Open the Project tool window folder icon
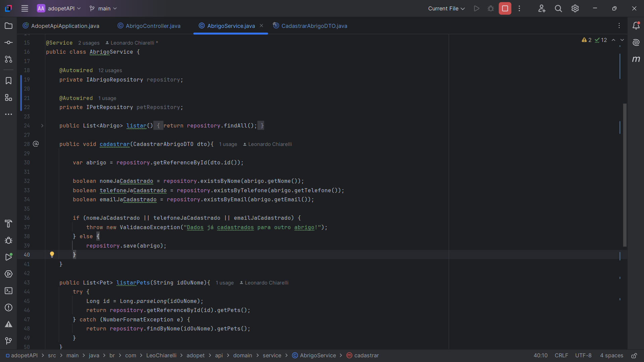The height and width of the screenshot is (362, 644). [9, 26]
